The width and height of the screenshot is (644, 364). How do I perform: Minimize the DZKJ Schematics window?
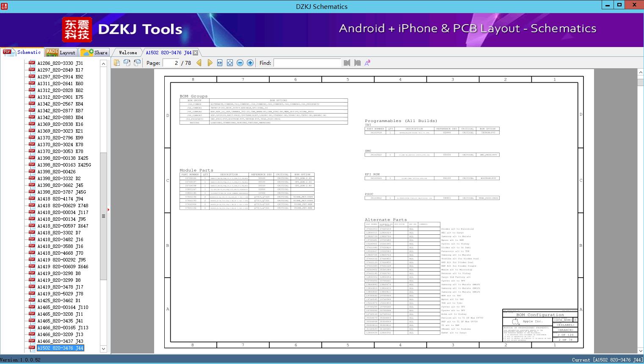pyautogui.click(x=608, y=5)
